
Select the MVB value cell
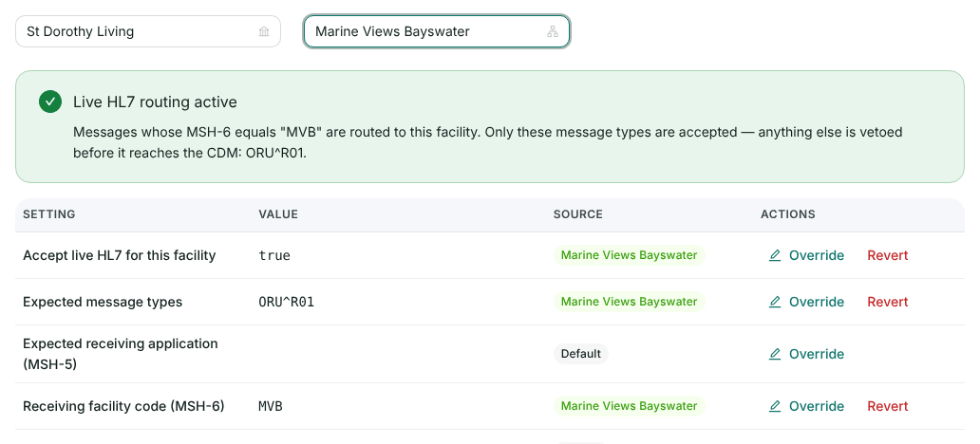point(271,406)
